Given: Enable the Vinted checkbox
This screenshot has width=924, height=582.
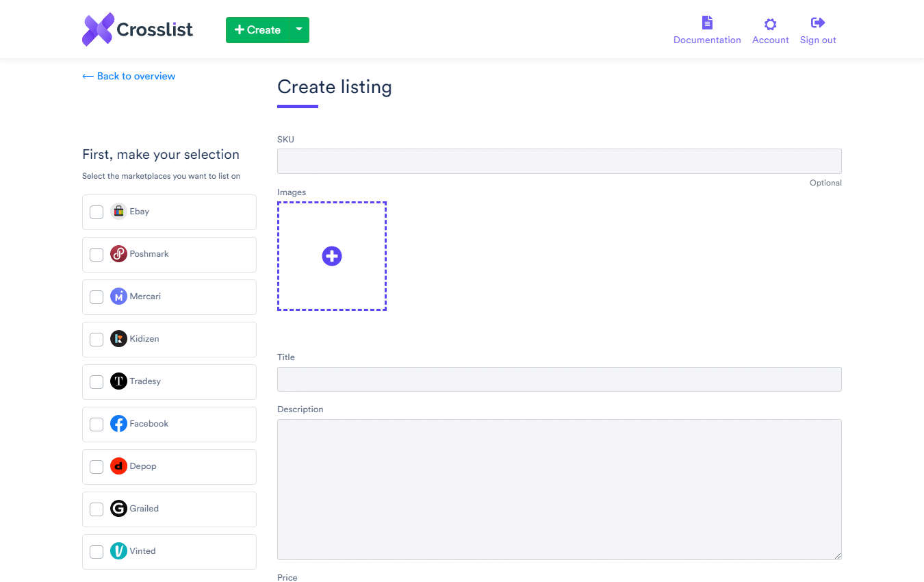Looking at the screenshot, I should [x=97, y=552].
